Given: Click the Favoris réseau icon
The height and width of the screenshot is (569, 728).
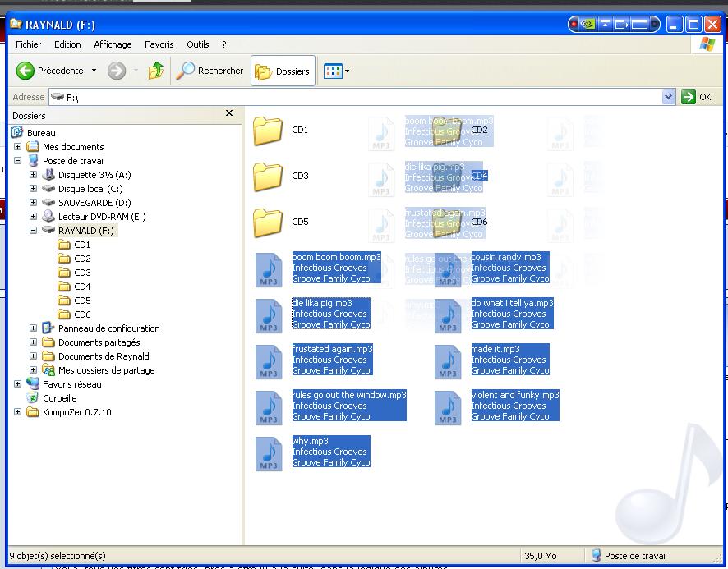Looking at the screenshot, I should (x=33, y=383).
